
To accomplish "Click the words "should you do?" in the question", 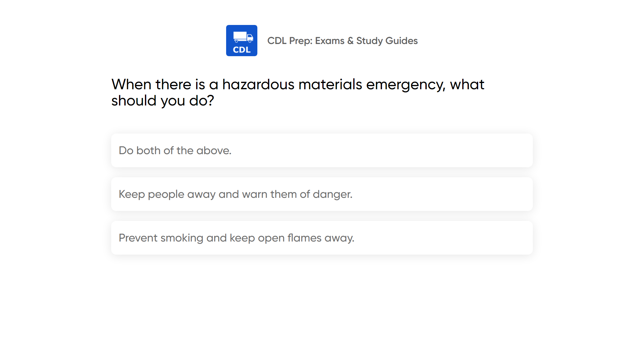I will pos(163,101).
